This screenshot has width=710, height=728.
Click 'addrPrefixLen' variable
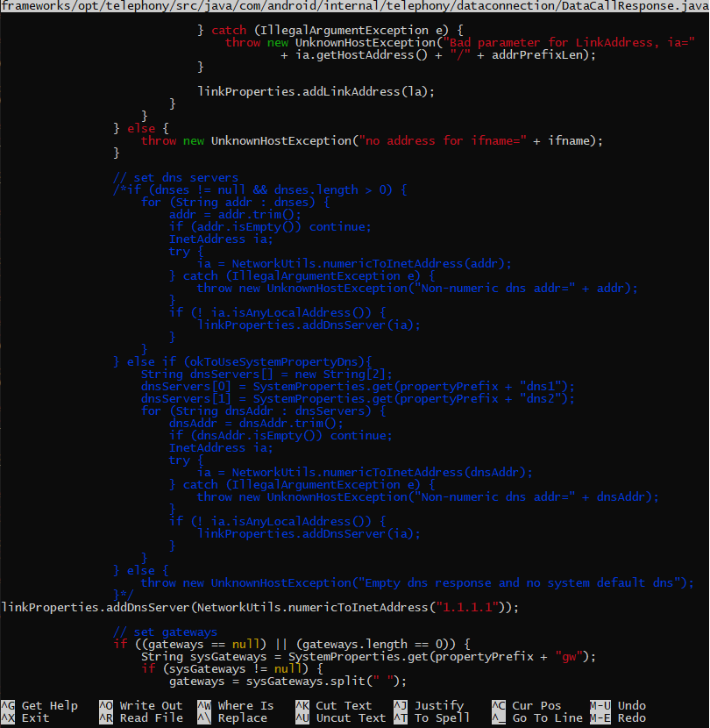[537, 54]
